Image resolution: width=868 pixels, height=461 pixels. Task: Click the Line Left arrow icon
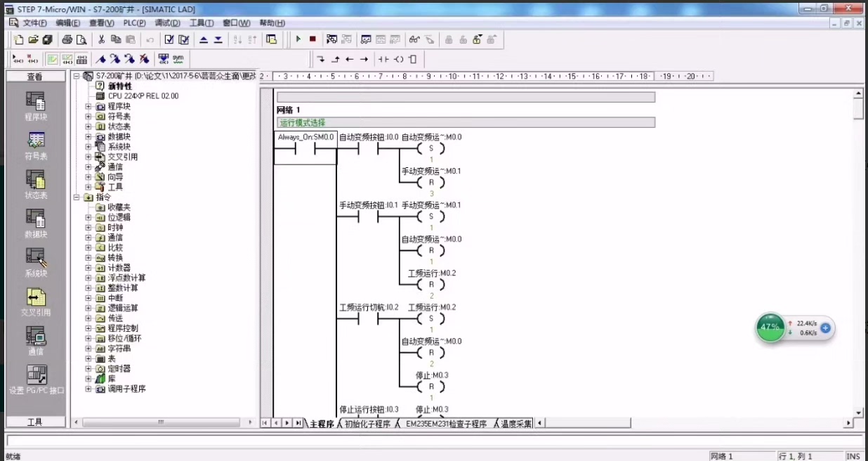tap(350, 59)
